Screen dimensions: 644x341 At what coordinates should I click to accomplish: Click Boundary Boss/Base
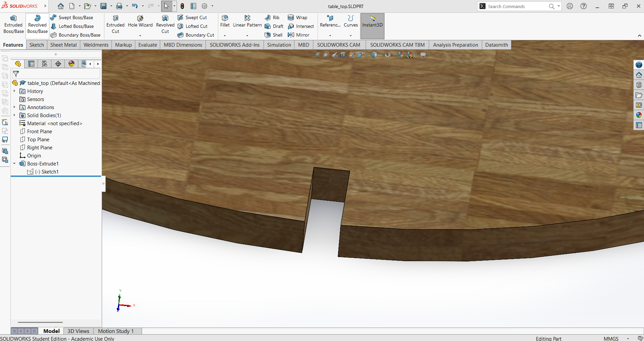[76, 35]
